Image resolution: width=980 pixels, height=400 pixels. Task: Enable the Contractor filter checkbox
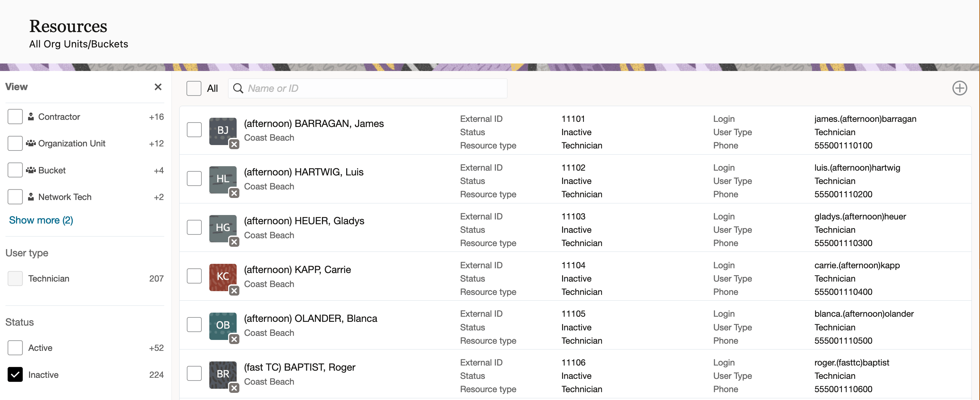pos(15,117)
